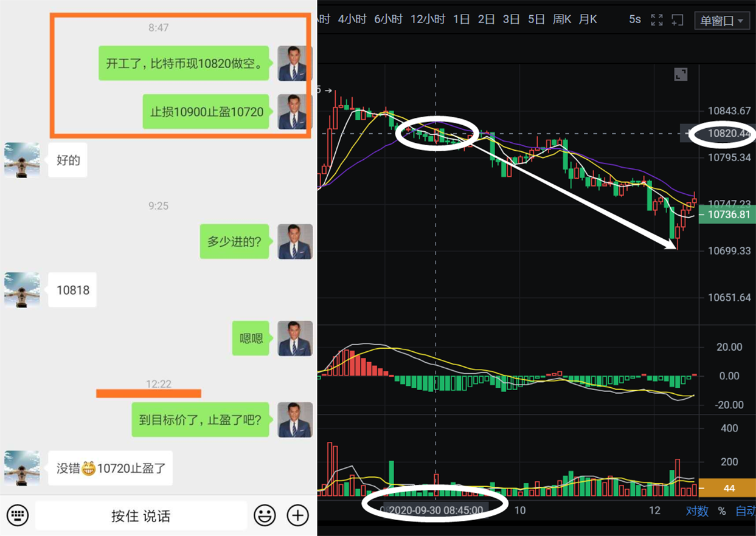
Task: Toggle 对数 logarithmic scale
Action: coord(697,511)
